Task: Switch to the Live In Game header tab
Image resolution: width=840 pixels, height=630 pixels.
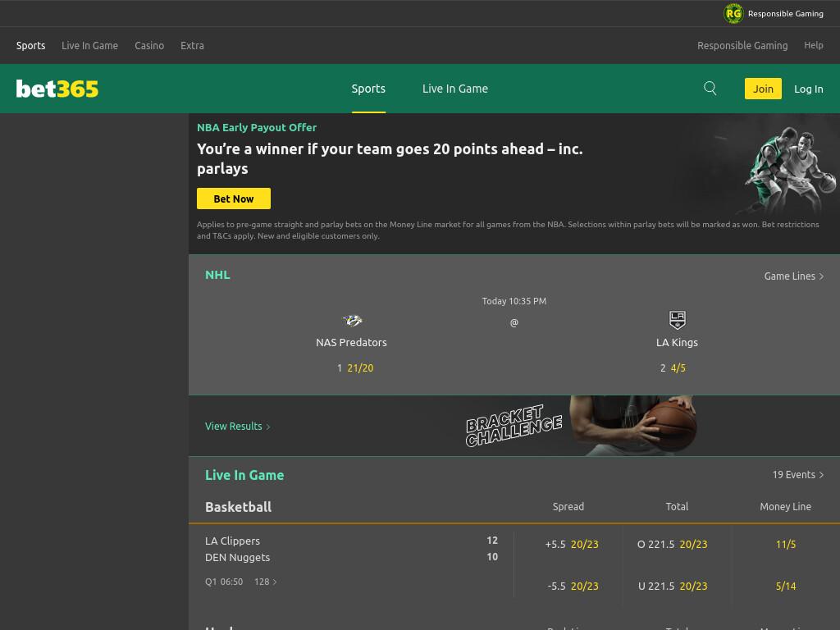Action: tap(454, 89)
